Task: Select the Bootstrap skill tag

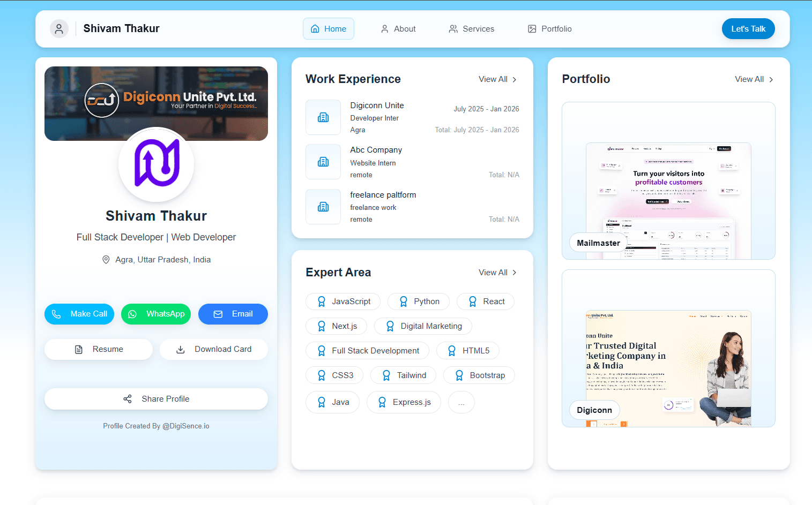Action: coord(479,375)
